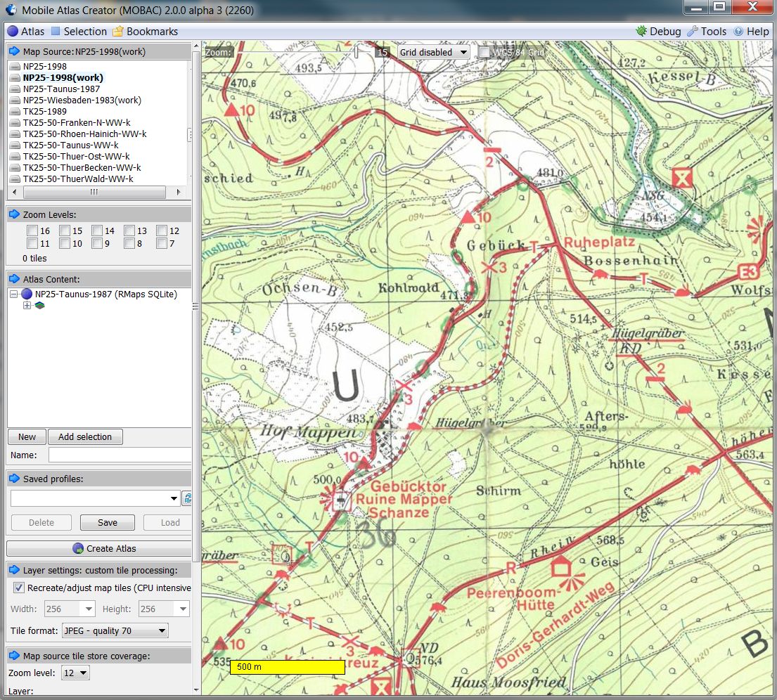This screenshot has height=700, width=777.
Task: Click the Save profile button
Action: (108, 523)
